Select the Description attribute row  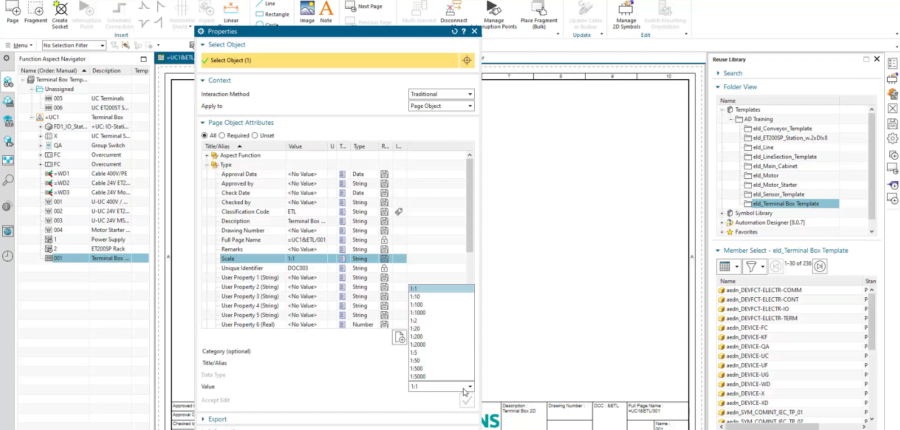click(304, 221)
